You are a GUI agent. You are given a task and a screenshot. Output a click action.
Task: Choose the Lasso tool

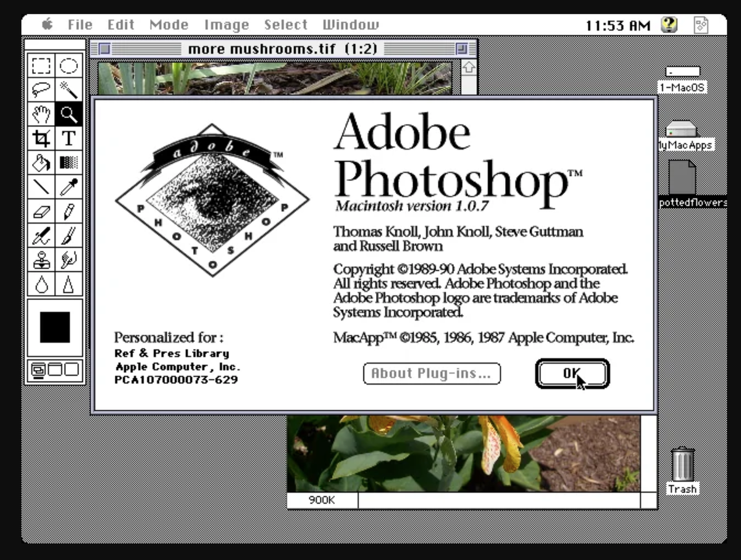[41, 90]
